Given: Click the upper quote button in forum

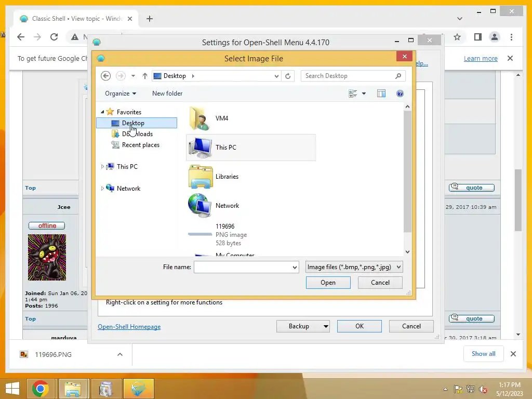Looking at the screenshot, I should (472, 188).
